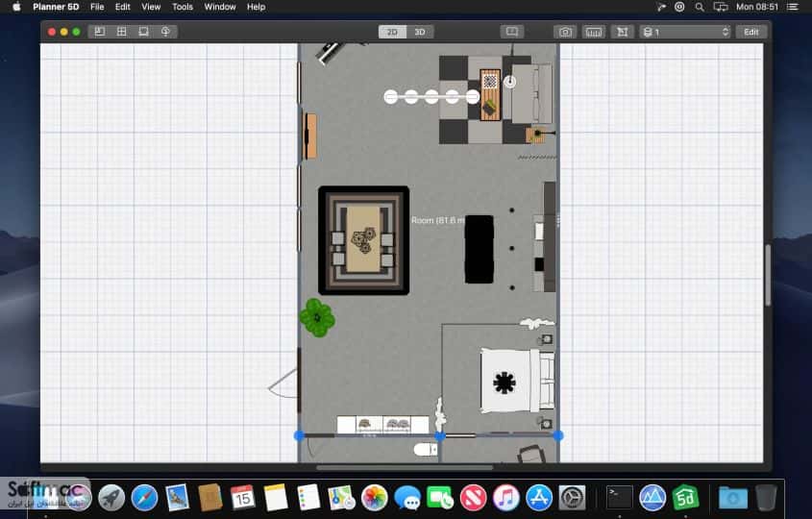The image size is (812, 519).
Task: Select the black coffee table
Action: (479, 249)
